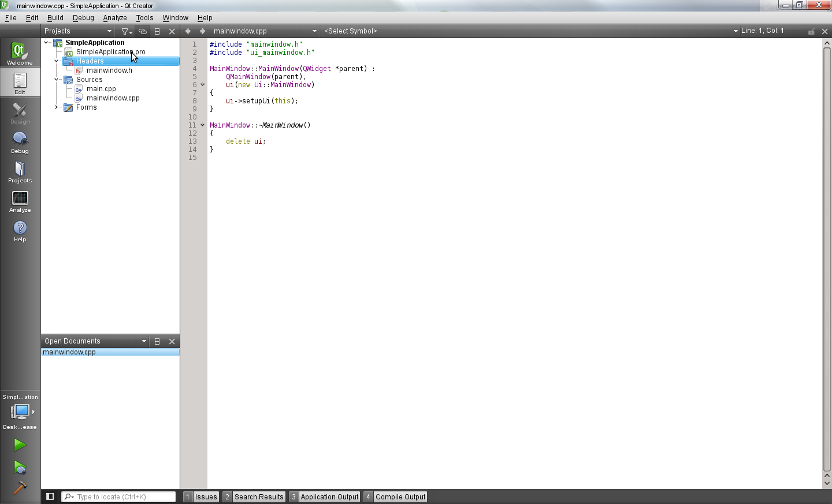Split the Projects side panel
832x504 pixels.
157,31
